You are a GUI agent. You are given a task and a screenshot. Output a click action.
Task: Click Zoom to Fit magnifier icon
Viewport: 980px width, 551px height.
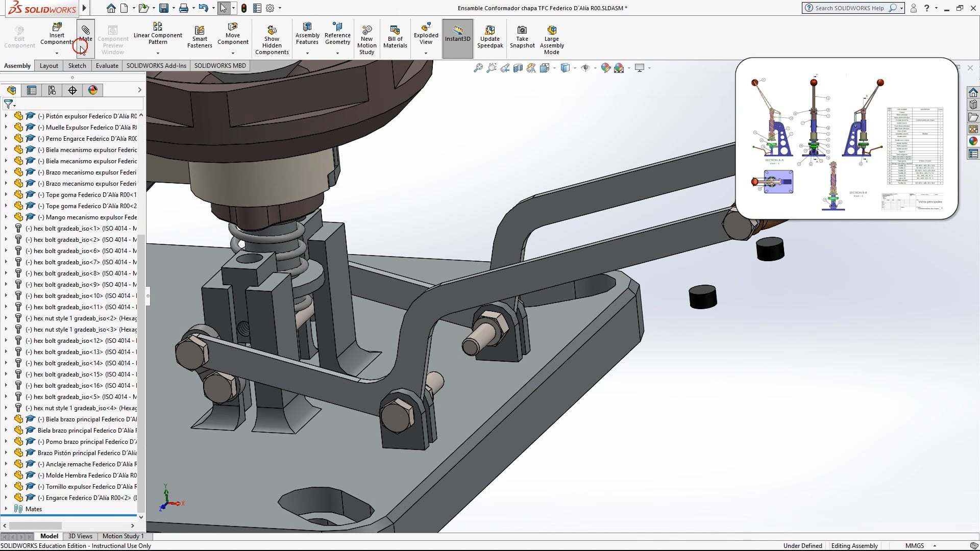pos(478,68)
